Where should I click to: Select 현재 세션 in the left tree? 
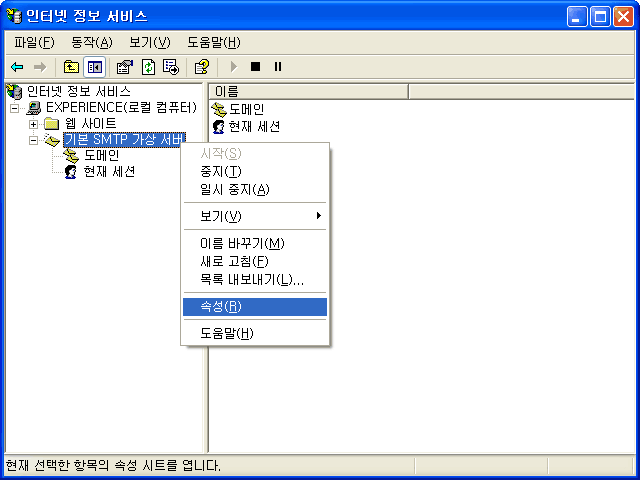coord(109,172)
